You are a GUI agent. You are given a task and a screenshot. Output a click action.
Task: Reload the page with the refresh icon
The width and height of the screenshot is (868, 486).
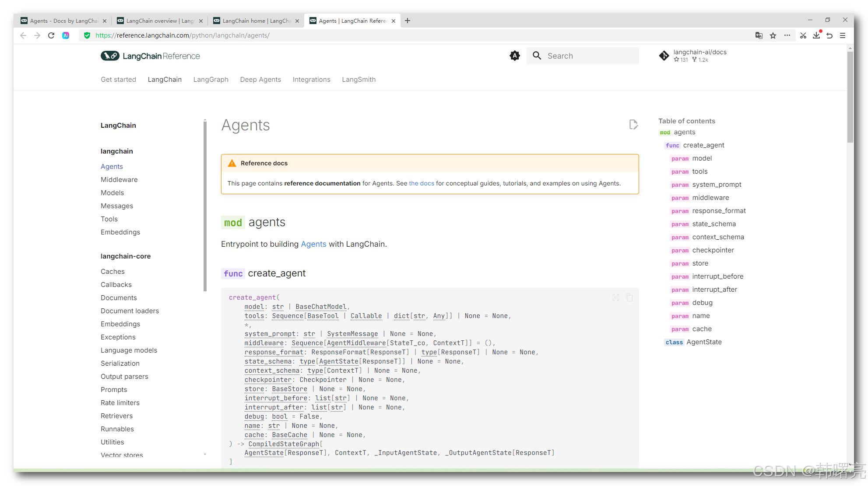tap(51, 35)
